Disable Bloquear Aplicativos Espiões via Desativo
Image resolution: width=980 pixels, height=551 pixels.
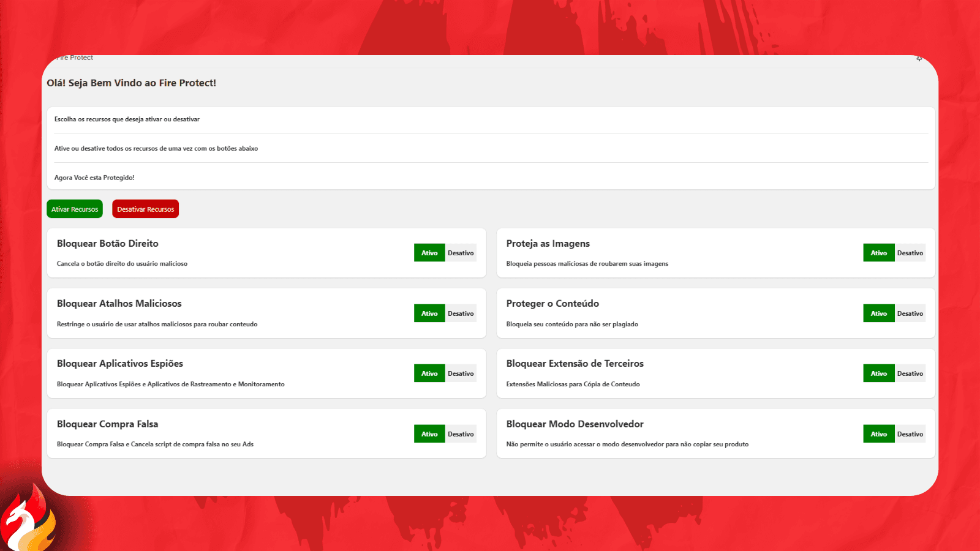point(461,373)
